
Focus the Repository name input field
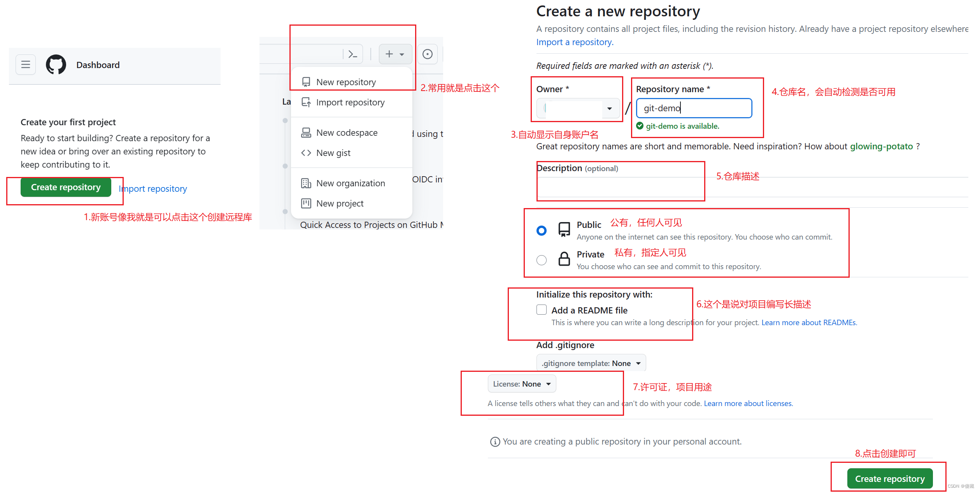coord(694,108)
